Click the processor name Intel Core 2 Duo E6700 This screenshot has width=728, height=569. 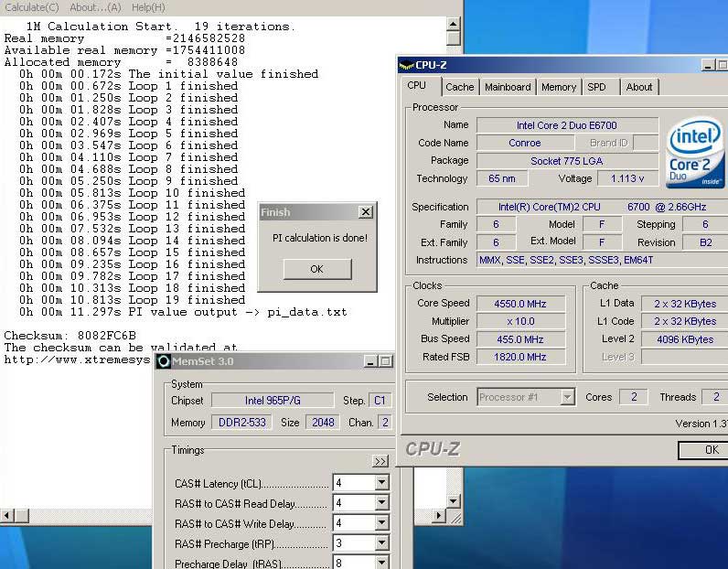(x=567, y=125)
